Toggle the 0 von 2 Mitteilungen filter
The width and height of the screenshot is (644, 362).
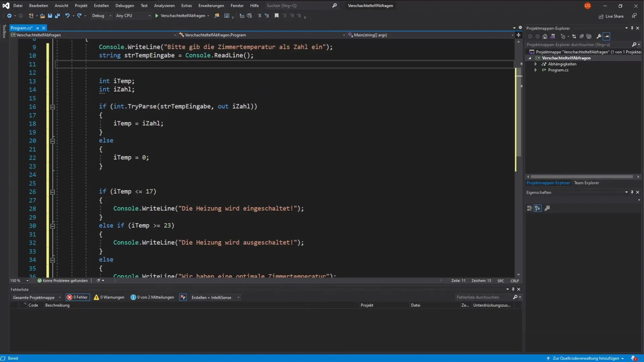[152, 298]
